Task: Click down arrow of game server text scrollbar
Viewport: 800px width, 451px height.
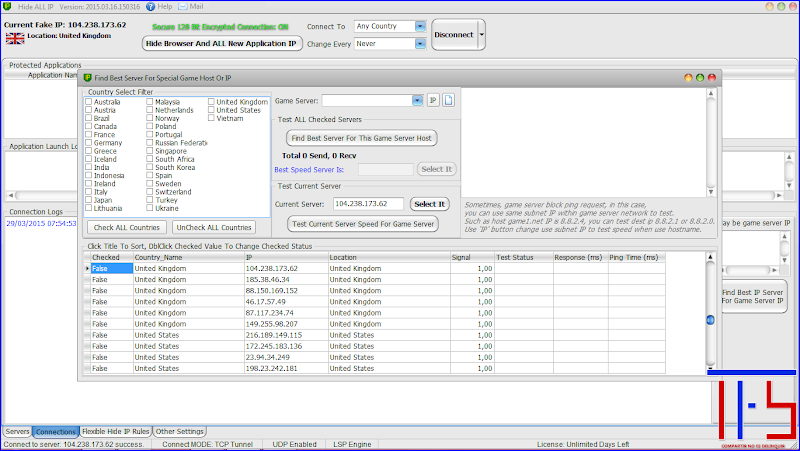Action: pyautogui.click(x=711, y=192)
